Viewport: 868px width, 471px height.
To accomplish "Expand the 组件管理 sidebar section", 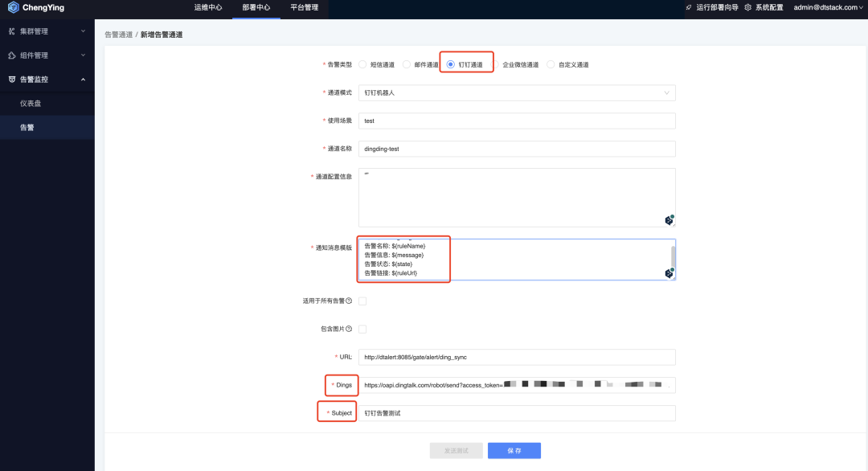I will tap(47, 55).
